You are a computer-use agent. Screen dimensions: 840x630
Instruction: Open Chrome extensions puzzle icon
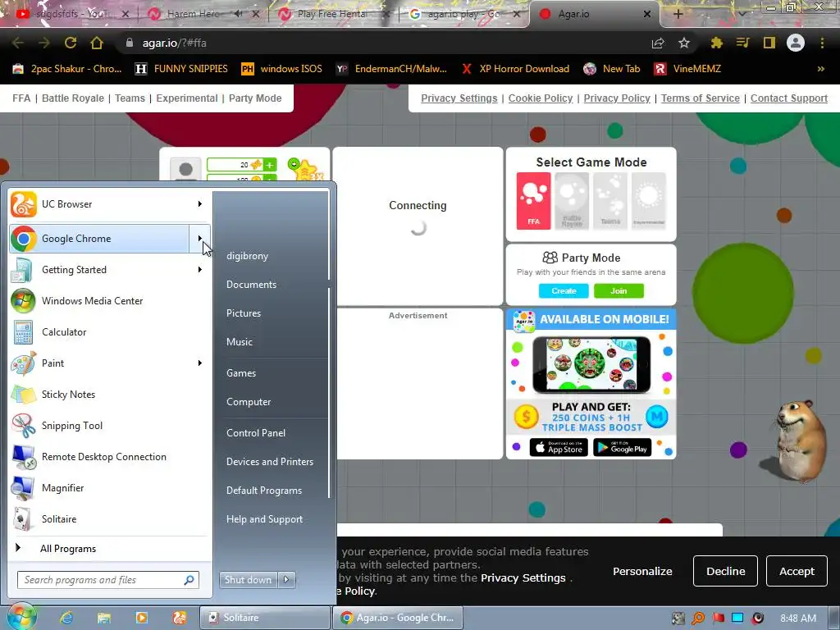[x=716, y=43]
